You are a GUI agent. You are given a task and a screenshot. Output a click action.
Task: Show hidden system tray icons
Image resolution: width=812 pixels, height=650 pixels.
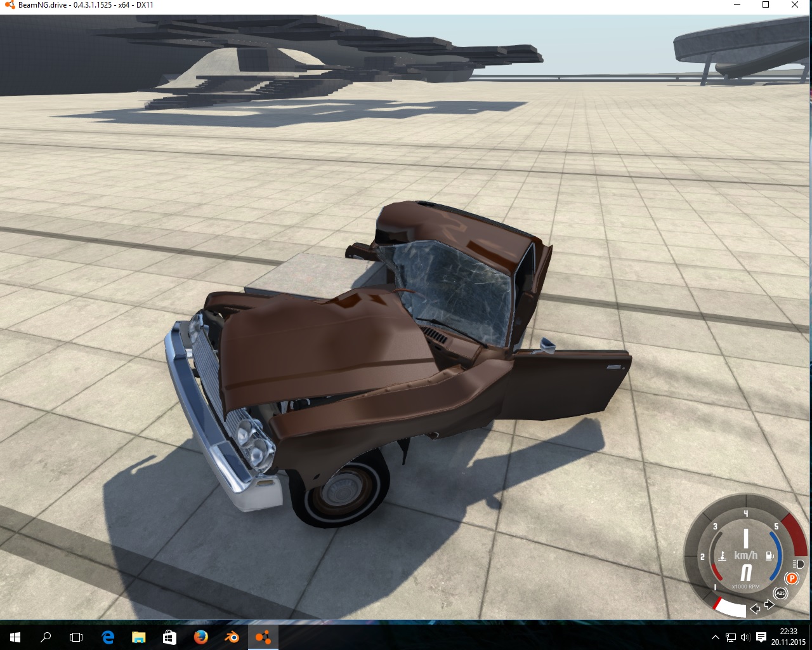point(716,637)
